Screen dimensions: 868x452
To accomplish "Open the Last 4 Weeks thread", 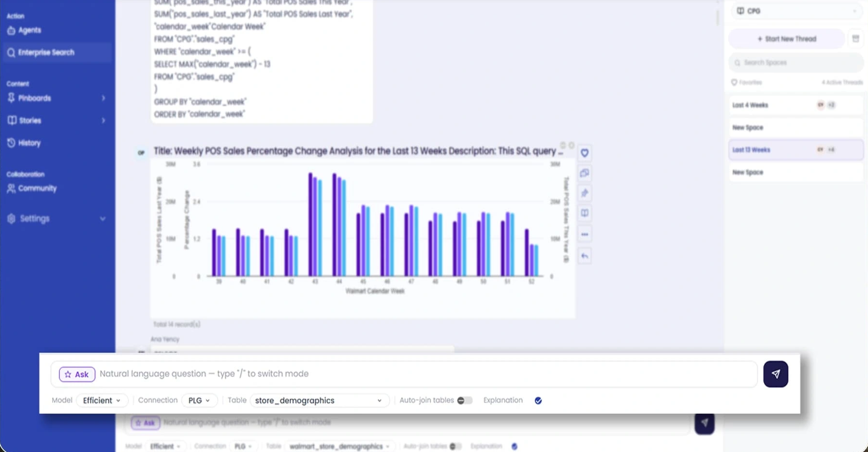I will click(796, 105).
